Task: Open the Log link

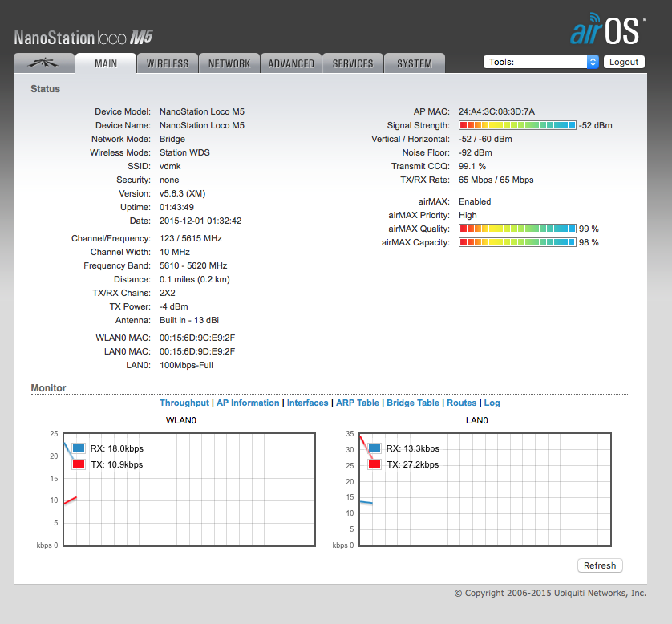Action: (x=492, y=403)
